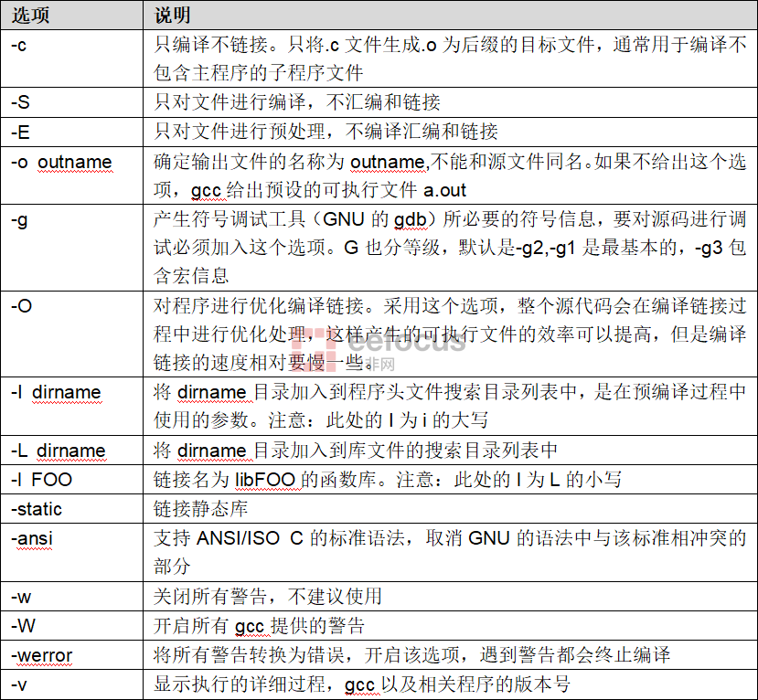
Task: Click description 关闭所有警告,不建议使用
Action: click(450, 596)
